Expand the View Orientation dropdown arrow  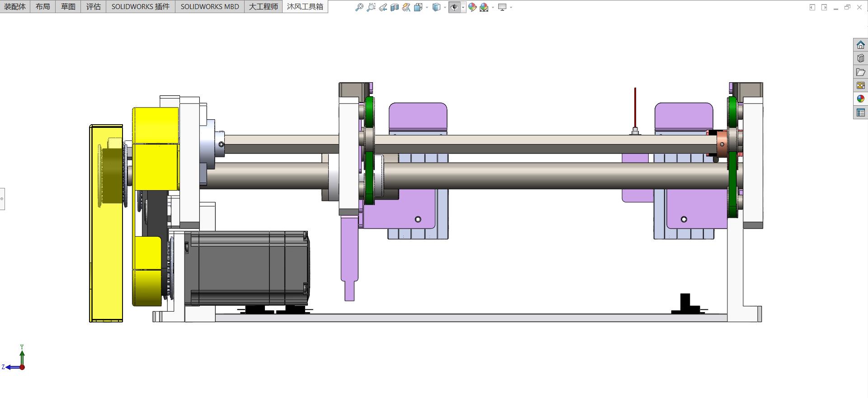[x=427, y=7]
